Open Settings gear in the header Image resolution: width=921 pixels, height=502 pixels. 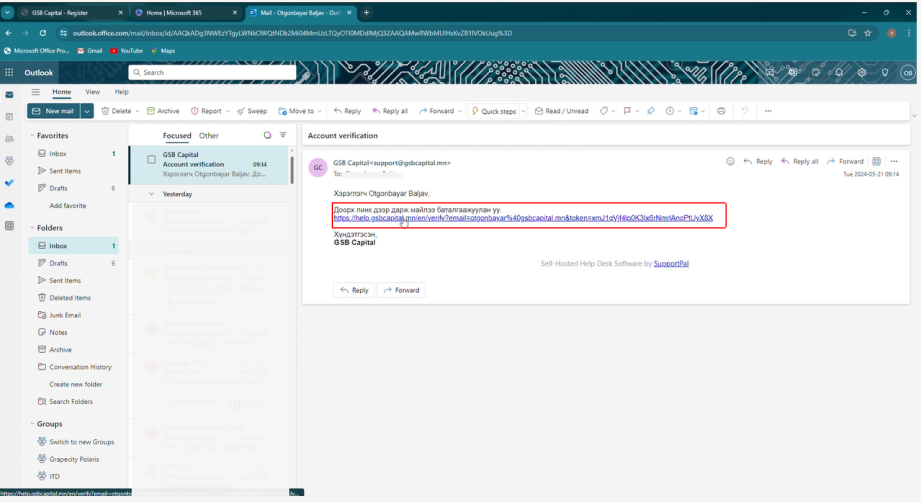[862, 72]
